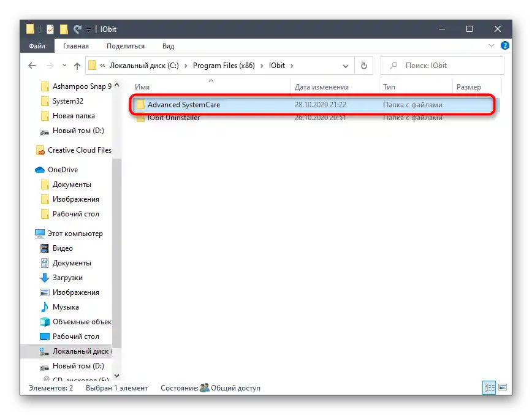
Task: Open Загрузки in navigation pane
Action: pos(67,278)
